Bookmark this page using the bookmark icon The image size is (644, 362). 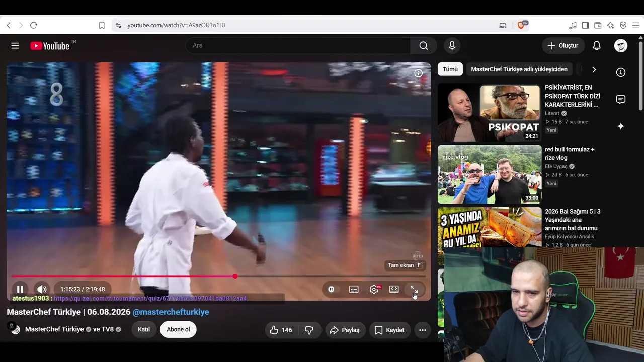point(102,25)
